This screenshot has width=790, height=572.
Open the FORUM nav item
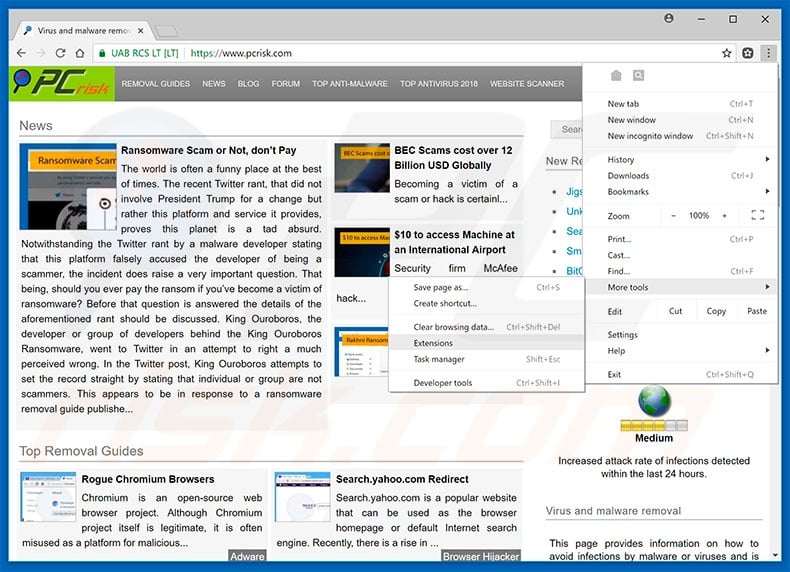pos(286,84)
